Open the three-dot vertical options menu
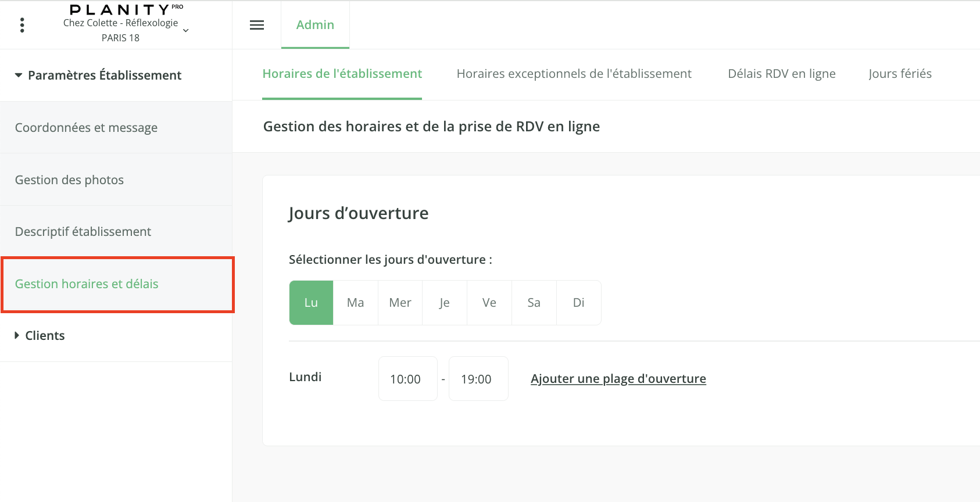This screenshot has width=980, height=502. tap(22, 25)
